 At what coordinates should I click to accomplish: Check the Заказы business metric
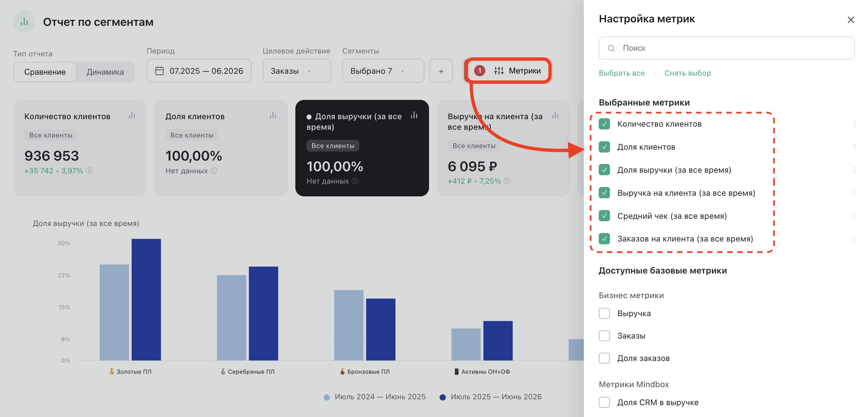(604, 336)
